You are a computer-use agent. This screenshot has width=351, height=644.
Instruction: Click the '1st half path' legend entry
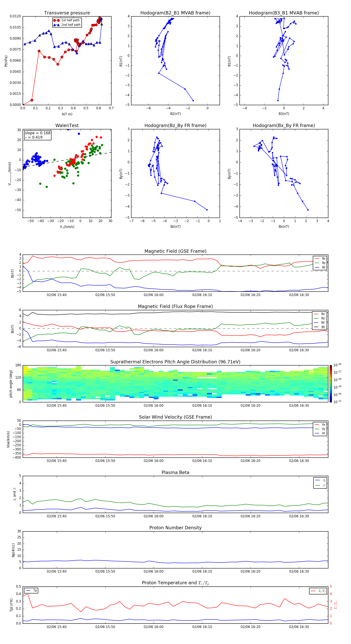(66, 20)
